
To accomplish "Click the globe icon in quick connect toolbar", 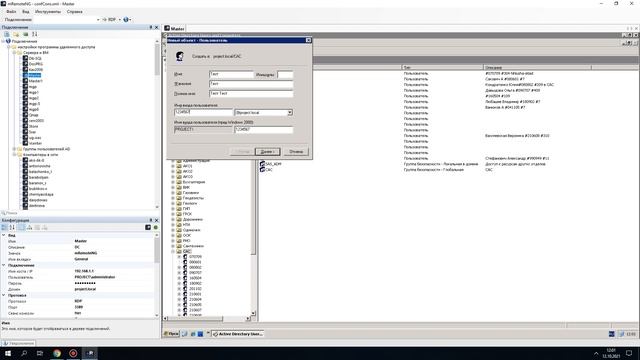I will (126, 20).
